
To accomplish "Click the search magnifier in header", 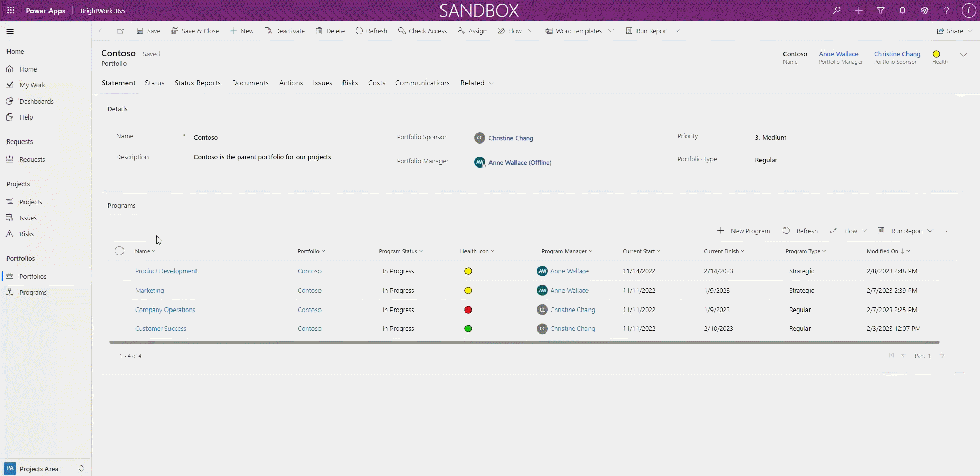I will (837, 10).
